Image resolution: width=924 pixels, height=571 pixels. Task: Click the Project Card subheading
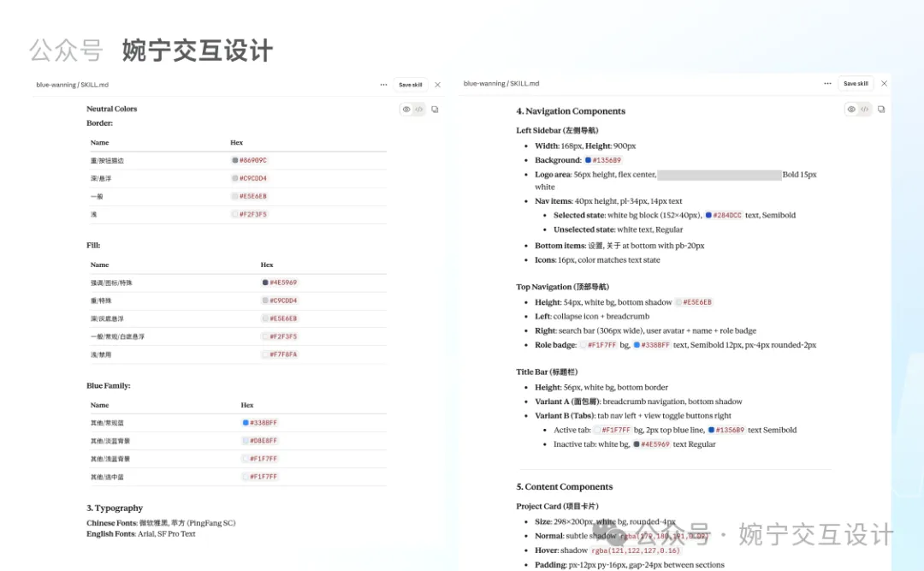coord(558,506)
